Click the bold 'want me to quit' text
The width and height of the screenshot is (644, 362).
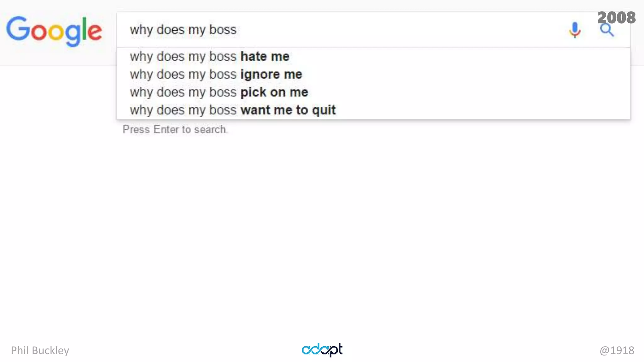288,110
